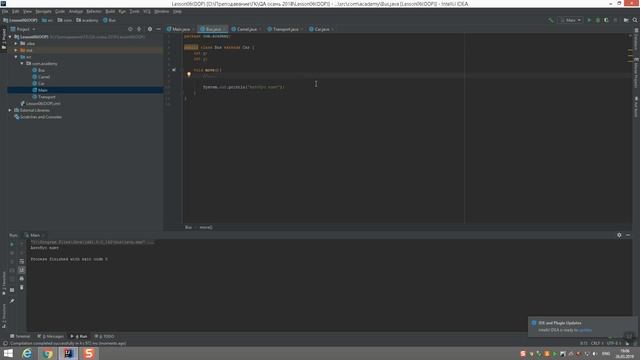Open the Terminal tool window tab
The width and height of the screenshot is (640, 360).
[x=20, y=336]
